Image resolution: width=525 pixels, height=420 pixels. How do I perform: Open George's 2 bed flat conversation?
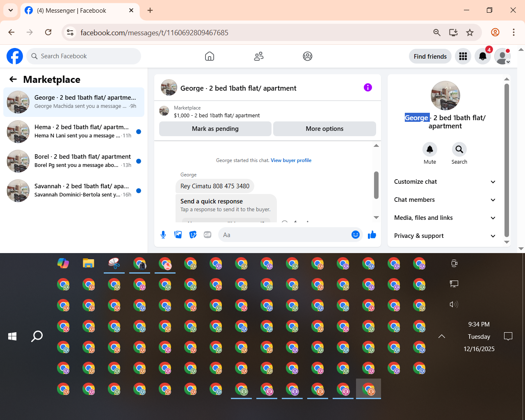coord(74,102)
